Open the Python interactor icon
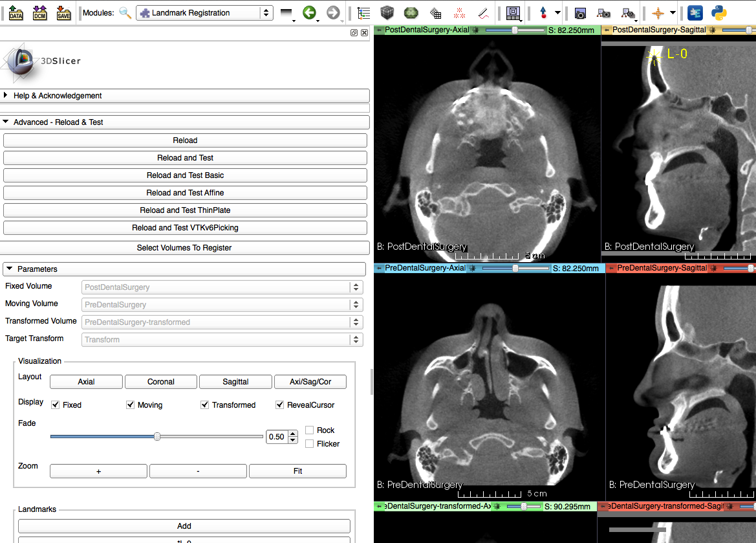Screen dimensions: 756x543 point(718,13)
